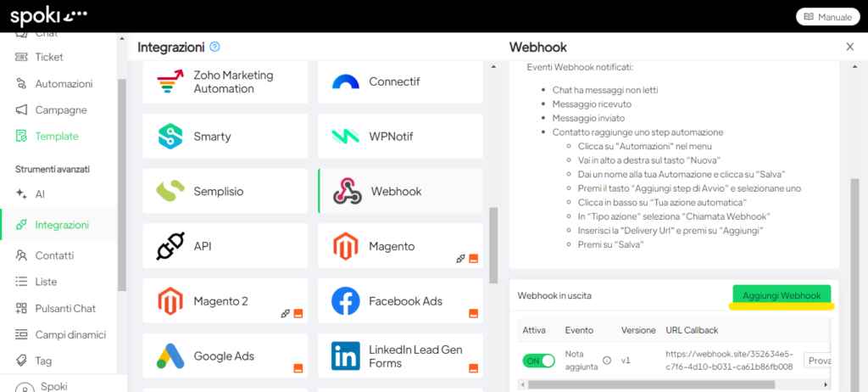Screen dimensions: 868x392
Task: Go to Contatti in the sidebar
Action: (x=54, y=255)
